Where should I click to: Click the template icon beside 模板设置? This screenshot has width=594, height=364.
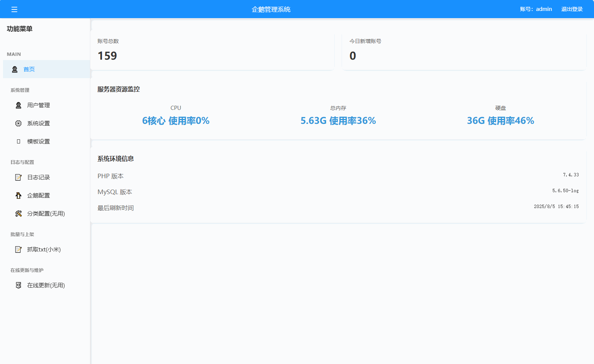coord(19,142)
